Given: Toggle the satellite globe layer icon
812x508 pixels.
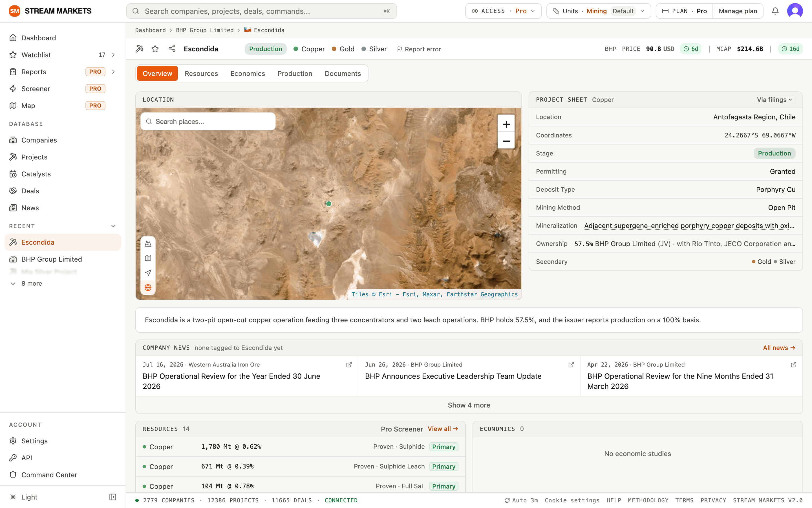Looking at the screenshot, I should click(148, 288).
